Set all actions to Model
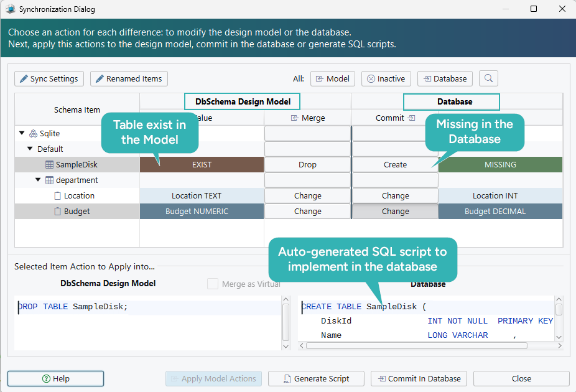Screen dimensions: 576x392 [x=332, y=78]
